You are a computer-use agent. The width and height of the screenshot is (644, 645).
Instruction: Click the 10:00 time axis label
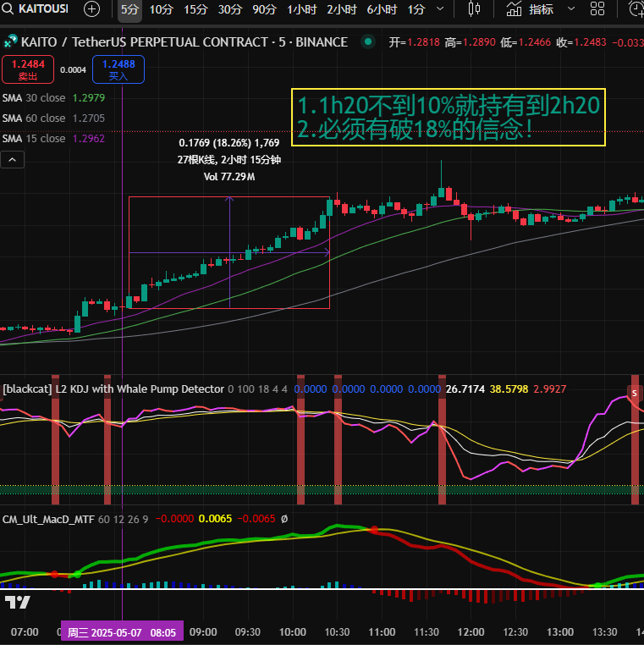(x=293, y=632)
